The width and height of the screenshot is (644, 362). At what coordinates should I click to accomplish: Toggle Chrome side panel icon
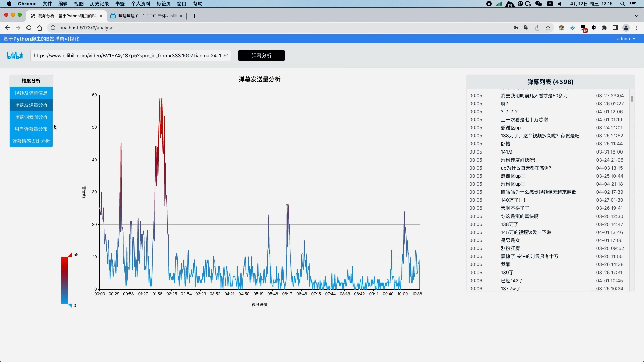615,28
